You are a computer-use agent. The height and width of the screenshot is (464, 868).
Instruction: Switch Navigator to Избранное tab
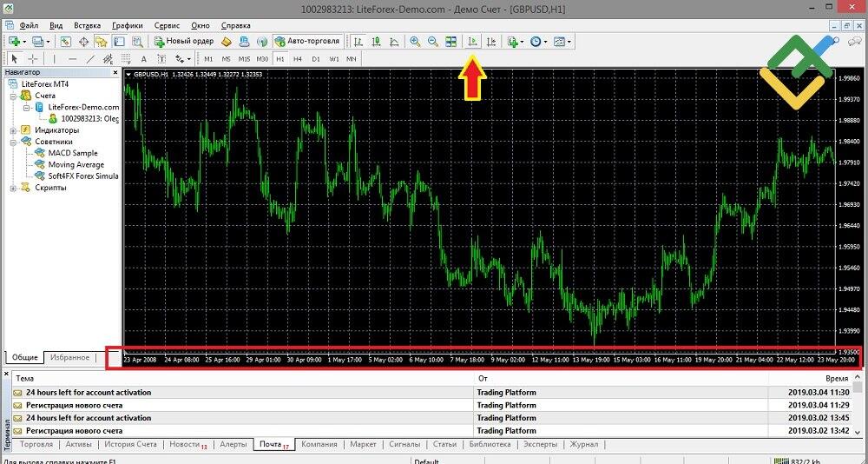69,358
